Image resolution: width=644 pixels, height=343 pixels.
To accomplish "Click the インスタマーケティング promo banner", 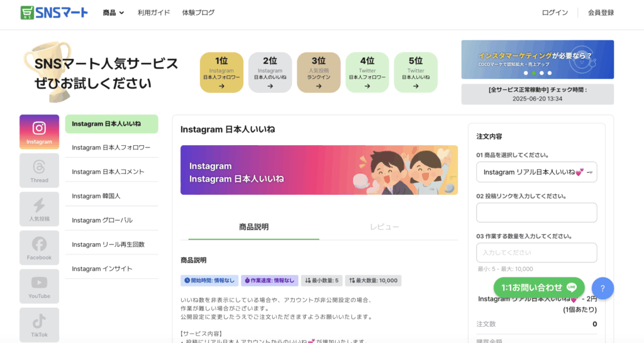I will pos(538,60).
